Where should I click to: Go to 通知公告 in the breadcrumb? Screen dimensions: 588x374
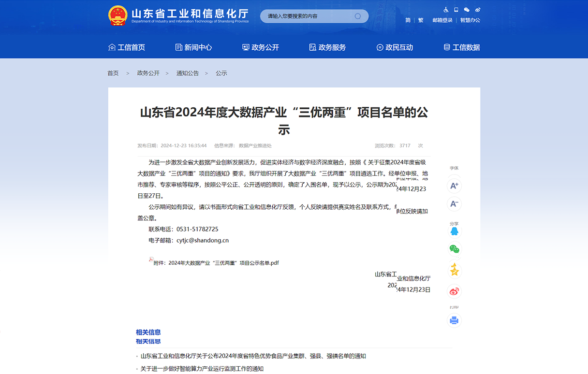click(187, 73)
